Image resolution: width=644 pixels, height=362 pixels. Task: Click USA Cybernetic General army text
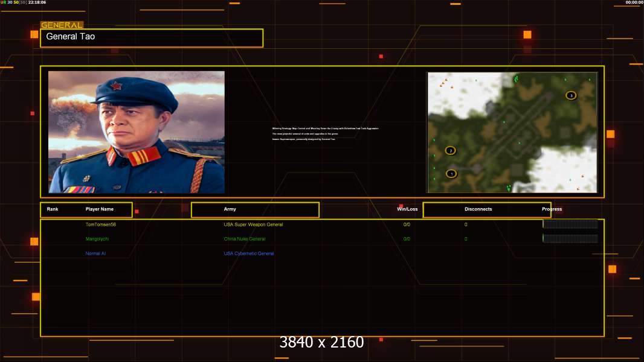[x=249, y=253]
